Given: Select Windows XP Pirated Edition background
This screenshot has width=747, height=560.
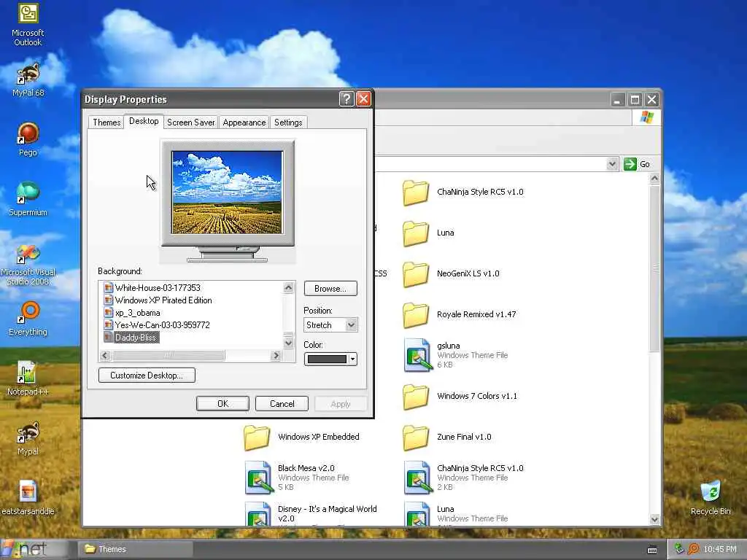Looking at the screenshot, I should 163,300.
